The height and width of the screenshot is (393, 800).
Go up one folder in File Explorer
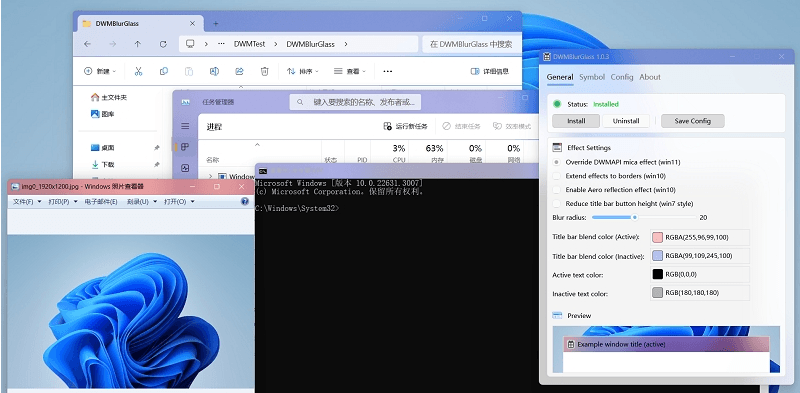click(137, 44)
